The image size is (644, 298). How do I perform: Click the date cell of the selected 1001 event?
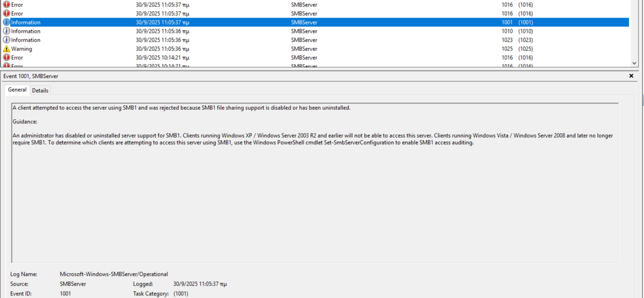(x=162, y=22)
